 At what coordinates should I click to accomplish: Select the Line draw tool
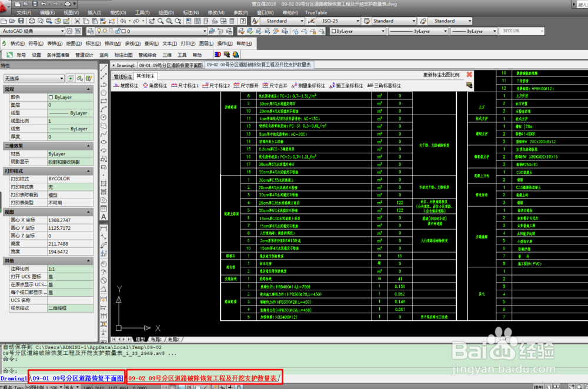click(104, 68)
